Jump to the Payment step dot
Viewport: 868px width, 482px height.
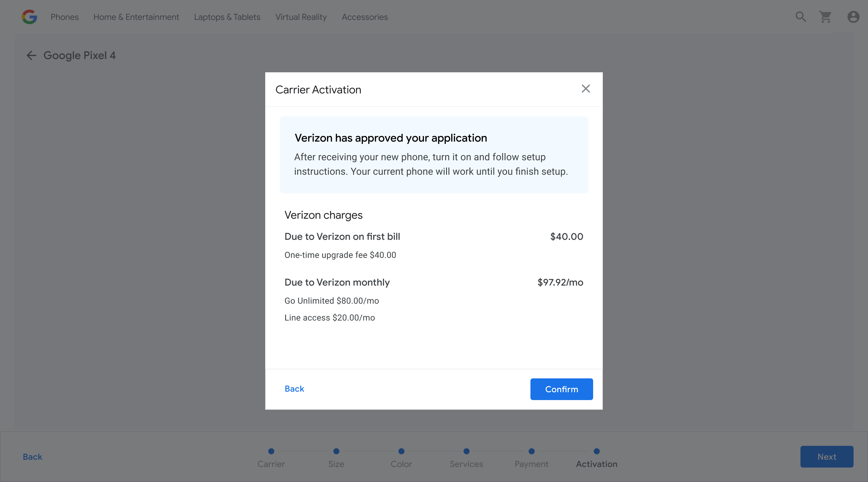[x=531, y=451]
